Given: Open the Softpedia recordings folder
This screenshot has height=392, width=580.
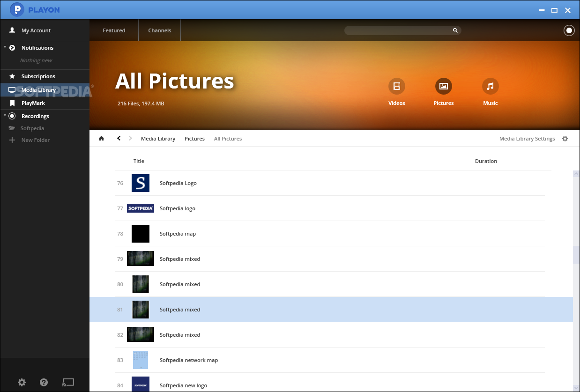Looking at the screenshot, I should (x=32, y=128).
